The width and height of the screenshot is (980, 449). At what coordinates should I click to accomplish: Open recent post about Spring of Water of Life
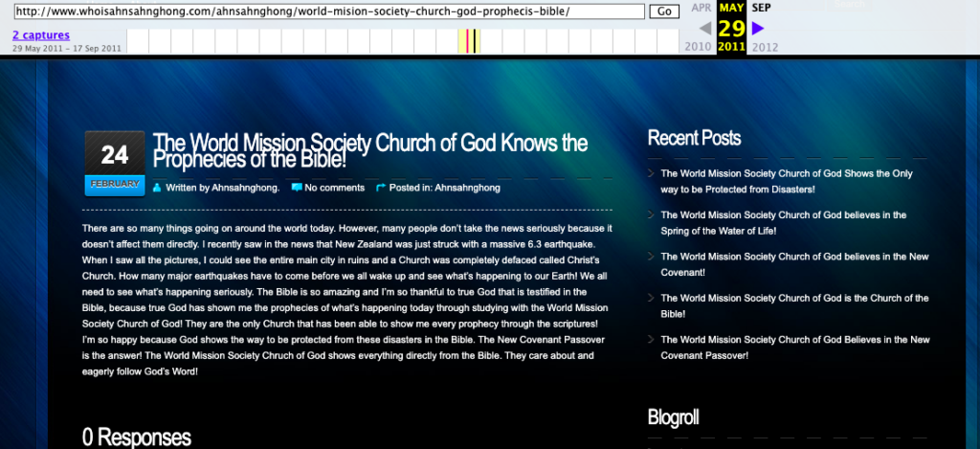coord(783,223)
